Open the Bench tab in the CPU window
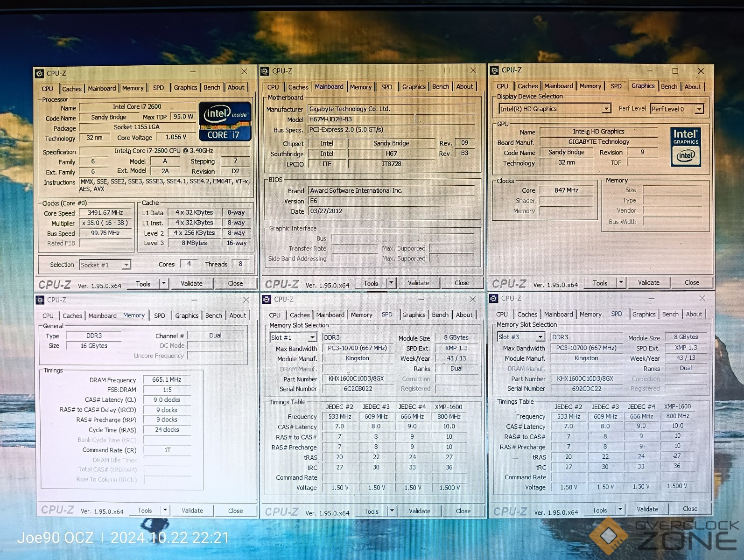 (211, 87)
